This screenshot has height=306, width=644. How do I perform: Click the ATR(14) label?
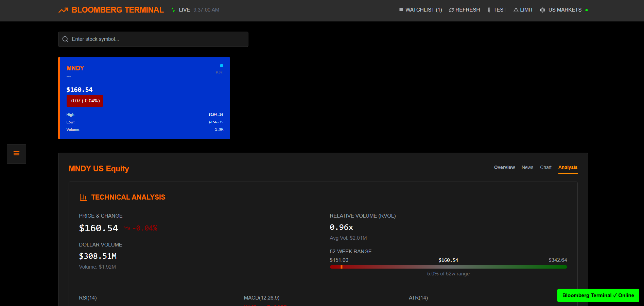(418, 298)
